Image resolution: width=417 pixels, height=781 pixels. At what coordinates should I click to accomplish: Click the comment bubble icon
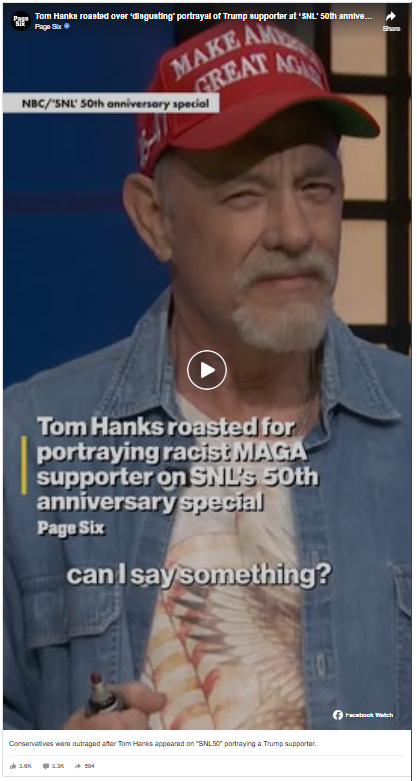[x=46, y=766]
